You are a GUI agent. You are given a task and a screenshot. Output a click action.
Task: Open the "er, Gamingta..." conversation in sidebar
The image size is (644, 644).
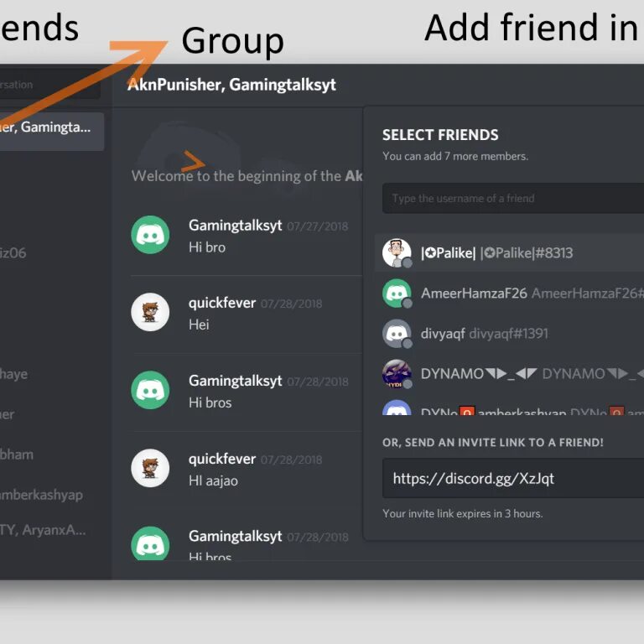(52, 132)
